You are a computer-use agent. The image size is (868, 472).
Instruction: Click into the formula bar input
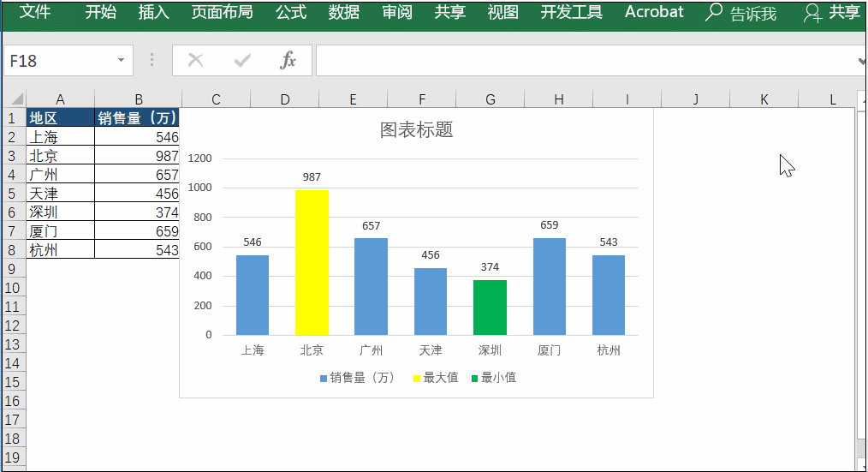pyautogui.click(x=586, y=60)
